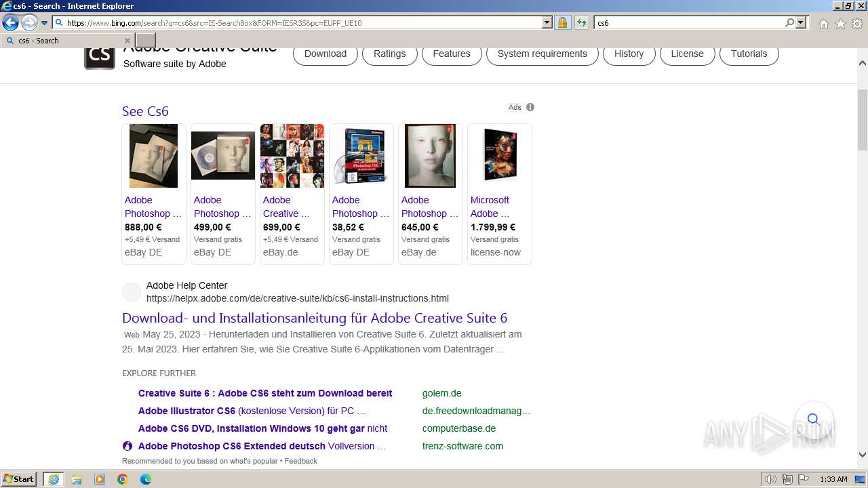Click the purple info icon beside Photoshop CS6

[x=127, y=446]
